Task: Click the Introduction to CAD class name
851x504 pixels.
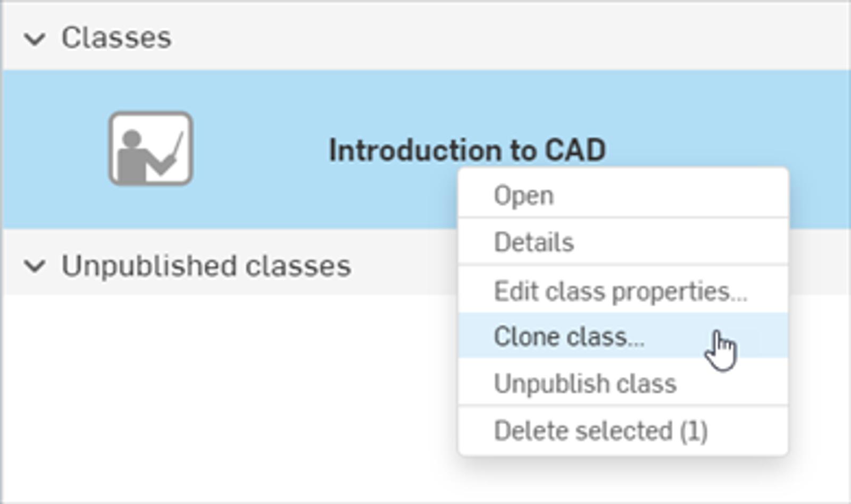Action: [x=467, y=149]
